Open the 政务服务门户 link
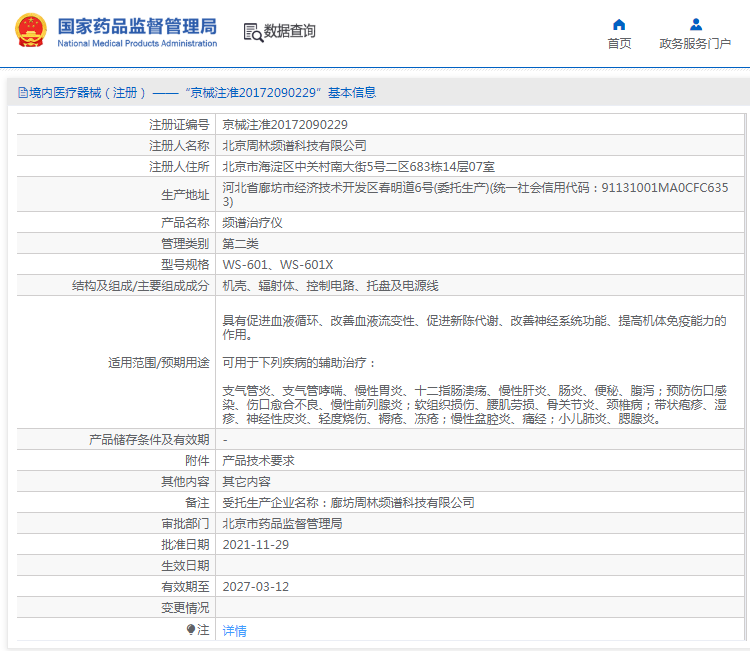 tap(695, 44)
